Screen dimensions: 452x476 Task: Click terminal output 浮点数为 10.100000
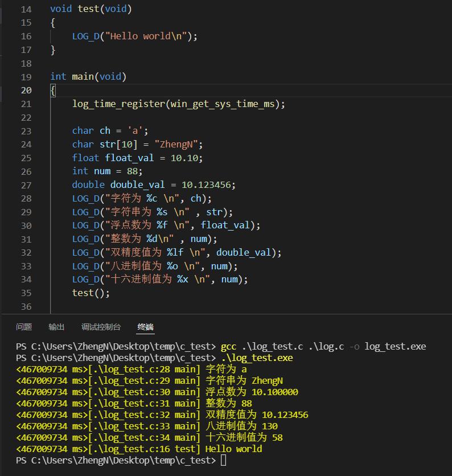(x=252, y=392)
